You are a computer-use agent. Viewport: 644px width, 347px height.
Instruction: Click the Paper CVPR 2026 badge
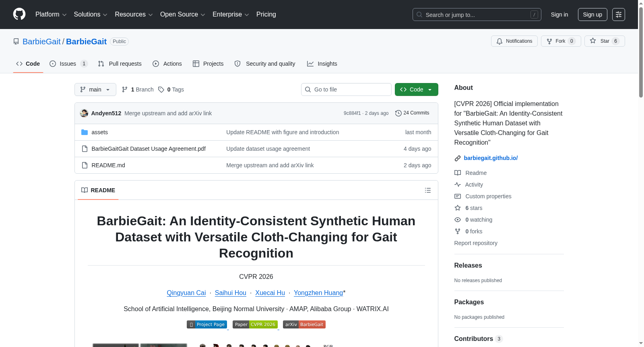coord(255,324)
